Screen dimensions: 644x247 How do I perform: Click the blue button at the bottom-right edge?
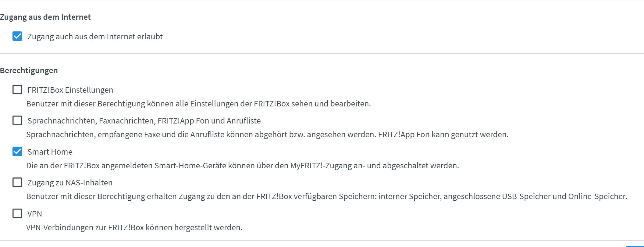coord(635,246)
